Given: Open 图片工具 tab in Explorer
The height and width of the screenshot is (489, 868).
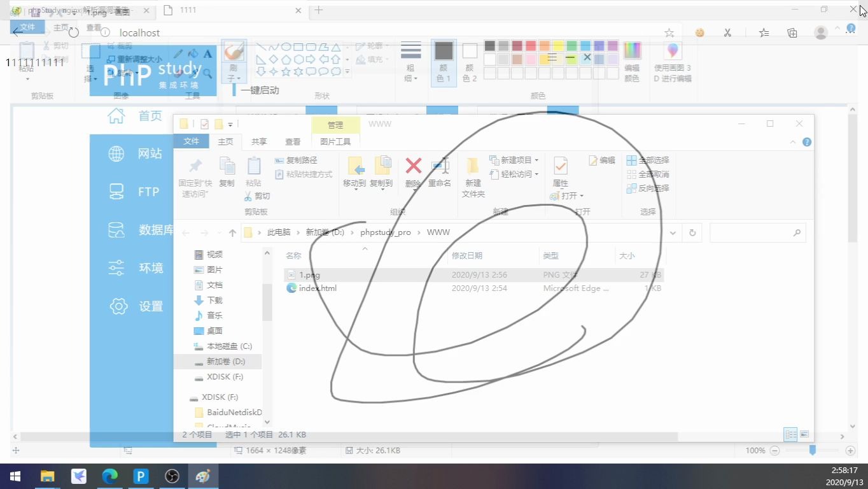Looking at the screenshot, I should 335,142.
